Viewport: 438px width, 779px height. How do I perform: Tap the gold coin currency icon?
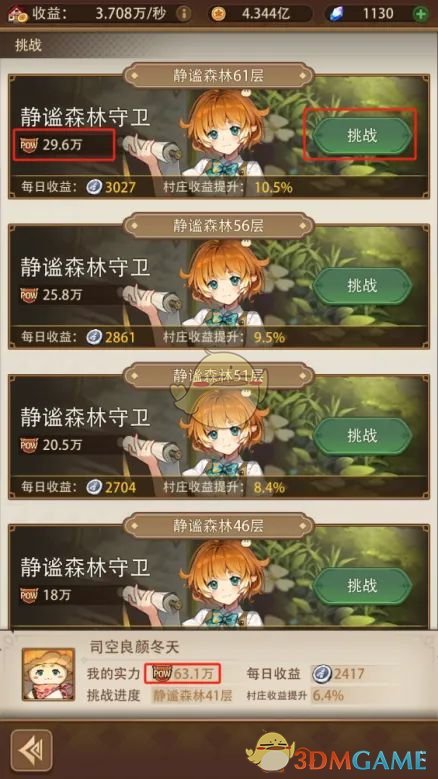click(x=217, y=14)
